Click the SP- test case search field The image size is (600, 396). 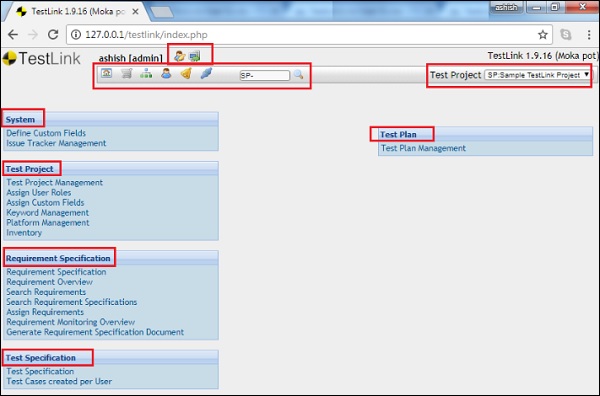264,75
